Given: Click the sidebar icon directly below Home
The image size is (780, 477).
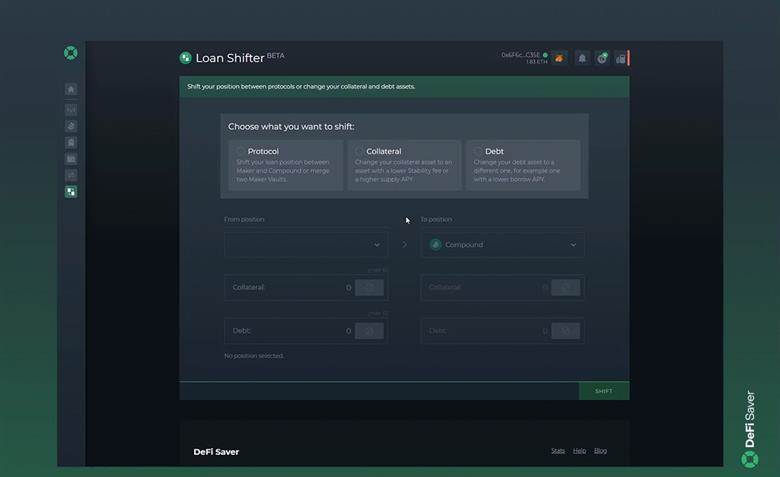Looking at the screenshot, I should coord(71,109).
